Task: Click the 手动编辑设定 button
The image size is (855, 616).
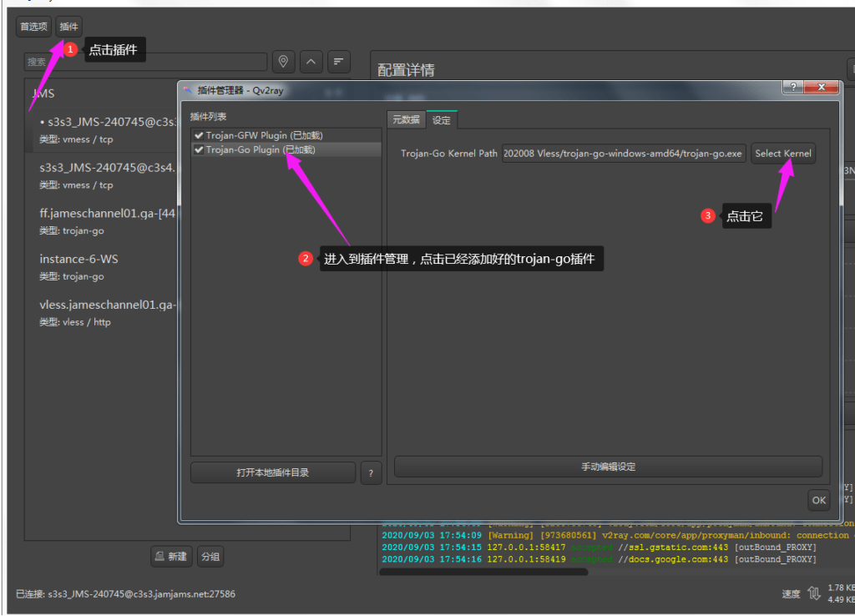Action: pyautogui.click(x=608, y=467)
